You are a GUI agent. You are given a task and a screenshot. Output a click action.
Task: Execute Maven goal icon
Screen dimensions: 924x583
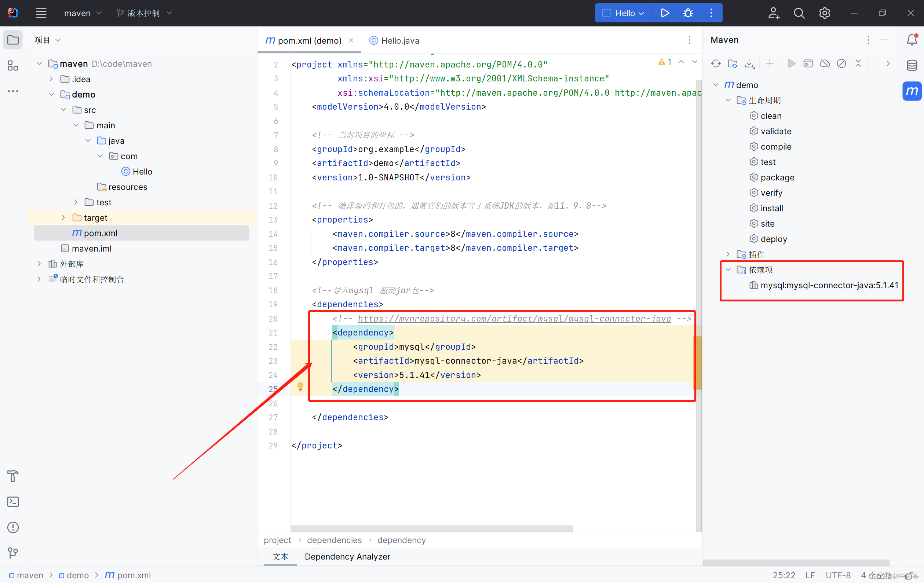click(x=808, y=63)
